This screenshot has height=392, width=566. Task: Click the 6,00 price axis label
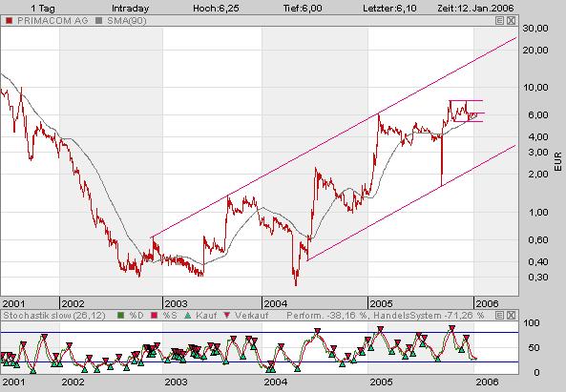538,115
